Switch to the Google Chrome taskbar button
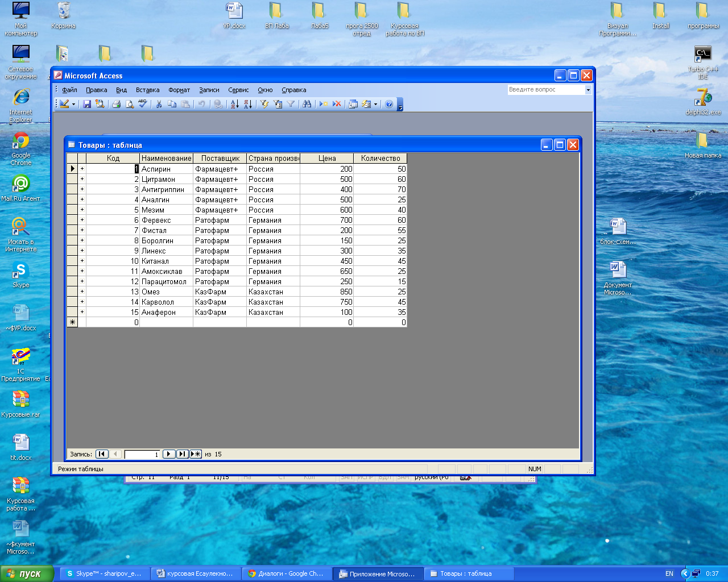The width and height of the screenshot is (728, 582). pyautogui.click(x=287, y=573)
